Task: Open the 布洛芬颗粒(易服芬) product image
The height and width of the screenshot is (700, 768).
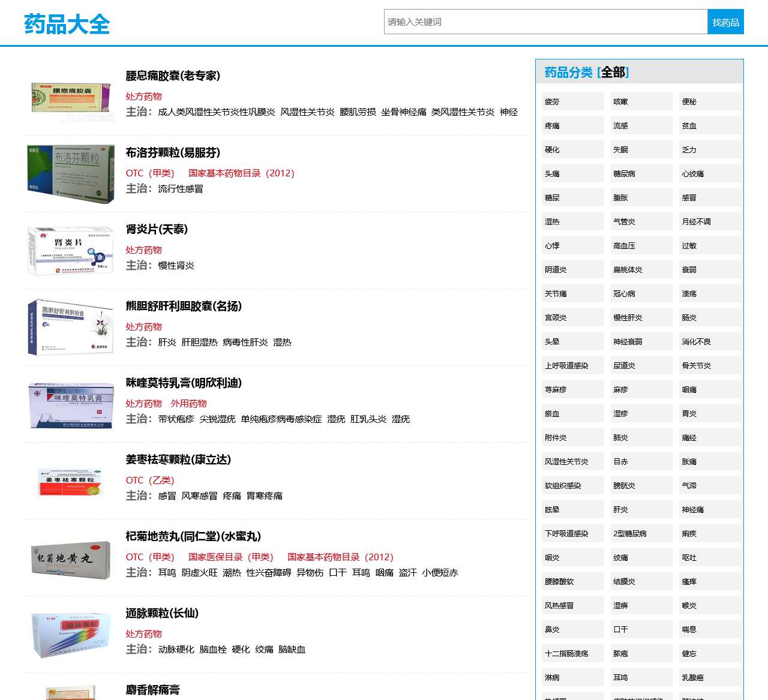Action: point(71,174)
